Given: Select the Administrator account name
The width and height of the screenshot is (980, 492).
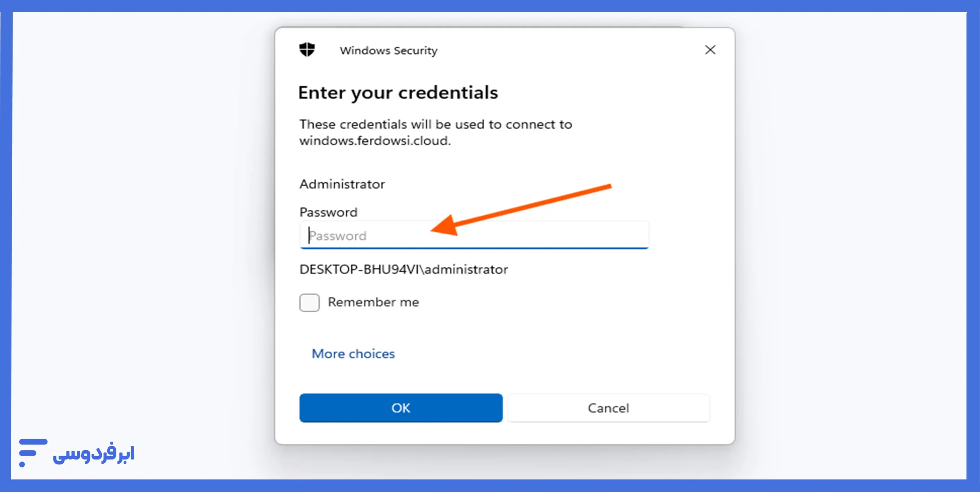Looking at the screenshot, I should pyautogui.click(x=342, y=184).
